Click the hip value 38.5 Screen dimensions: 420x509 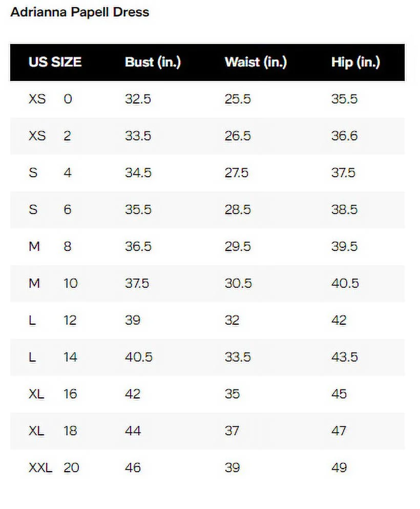(344, 209)
